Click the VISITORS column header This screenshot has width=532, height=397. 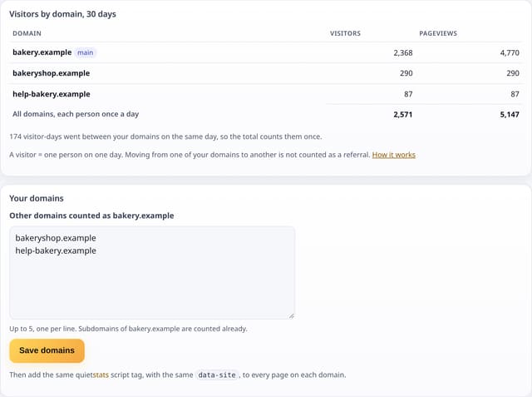(346, 33)
